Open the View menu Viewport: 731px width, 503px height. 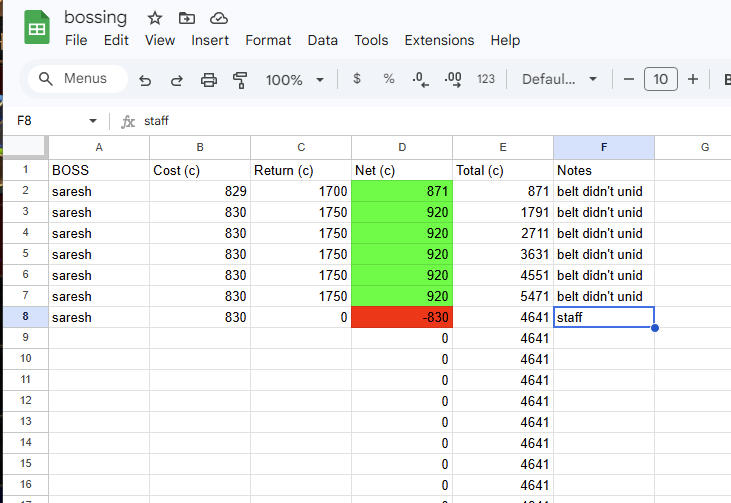160,40
